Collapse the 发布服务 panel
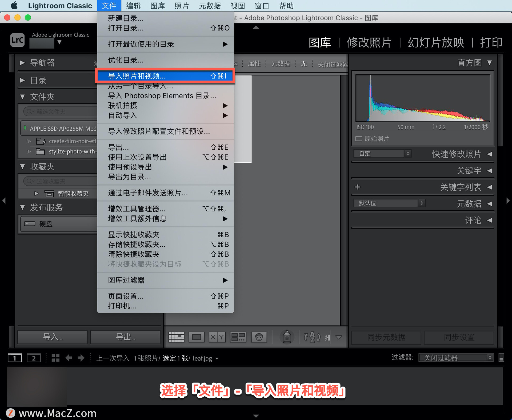Image resolution: width=512 pixels, height=420 pixels. [x=22, y=207]
